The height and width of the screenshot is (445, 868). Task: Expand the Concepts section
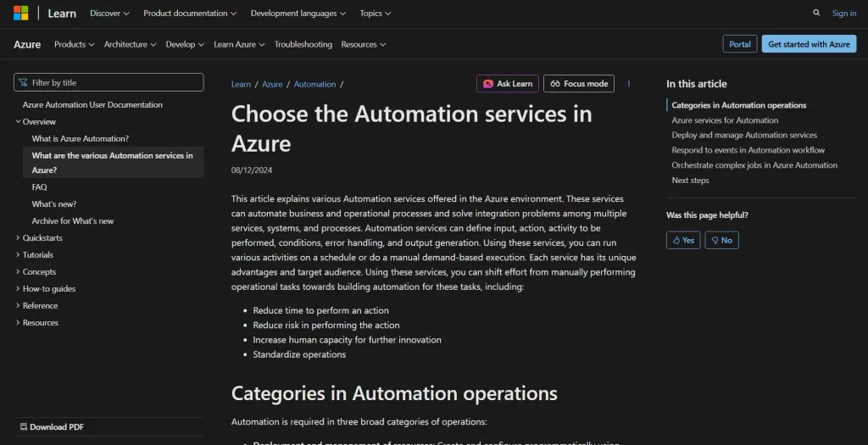pos(36,272)
